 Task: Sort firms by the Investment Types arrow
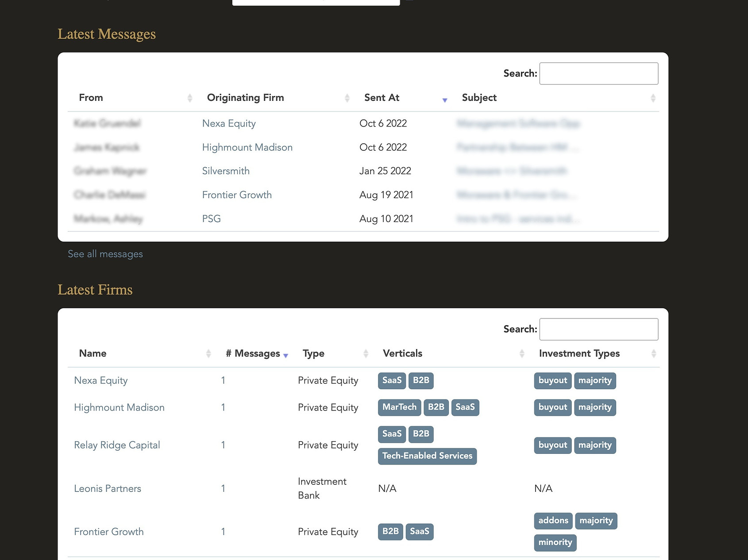pos(654,353)
